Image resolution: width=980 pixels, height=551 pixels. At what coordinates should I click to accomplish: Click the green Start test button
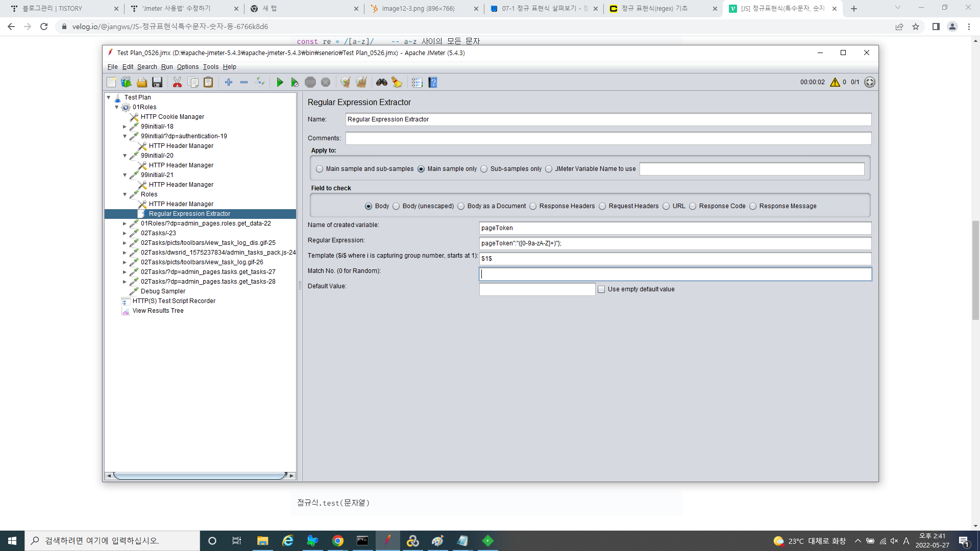coord(280,82)
